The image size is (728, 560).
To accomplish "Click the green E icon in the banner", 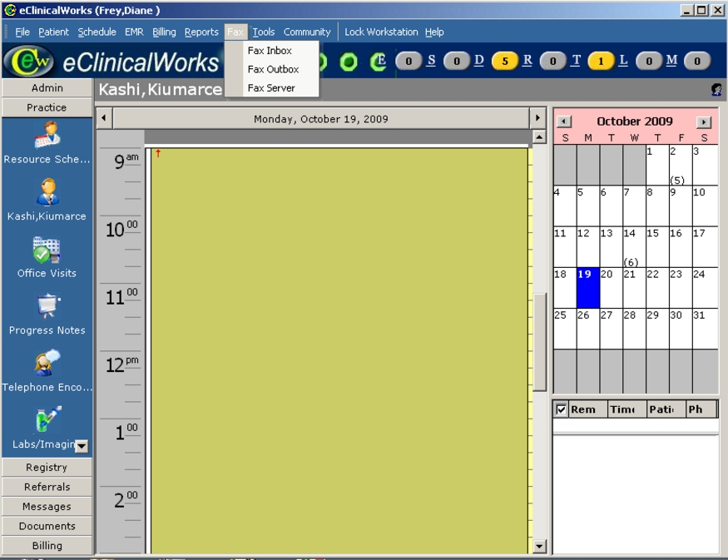I will (379, 62).
